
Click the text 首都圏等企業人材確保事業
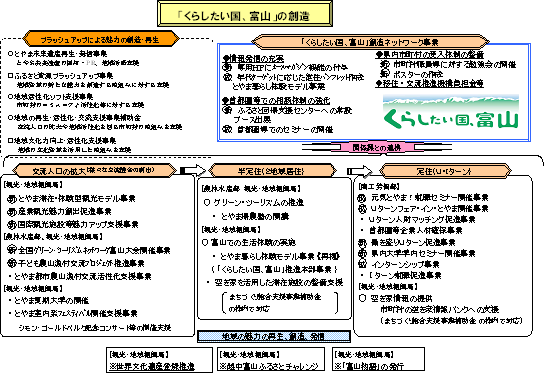415,230
